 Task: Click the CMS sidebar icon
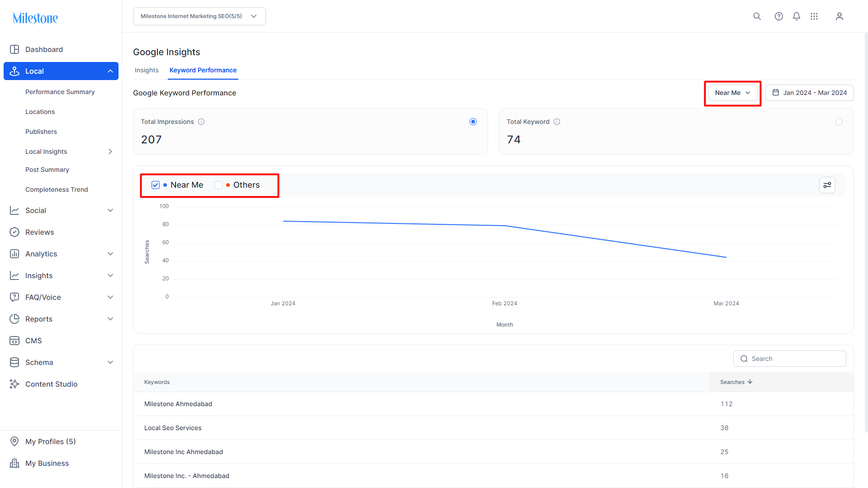(x=14, y=341)
